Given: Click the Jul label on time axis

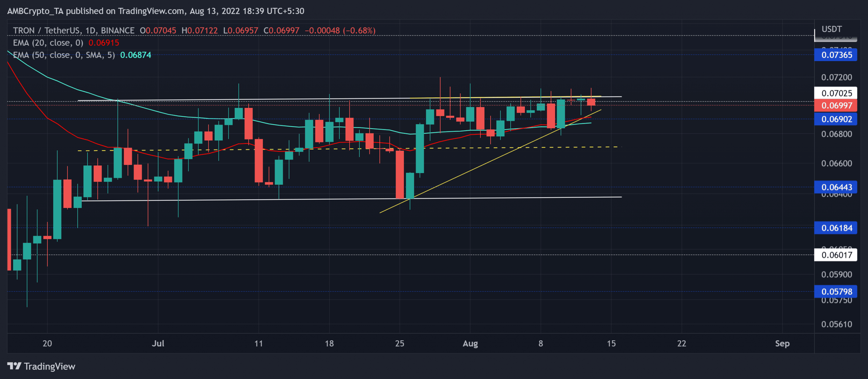Looking at the screenshot, I should click(x=158, y=343).
